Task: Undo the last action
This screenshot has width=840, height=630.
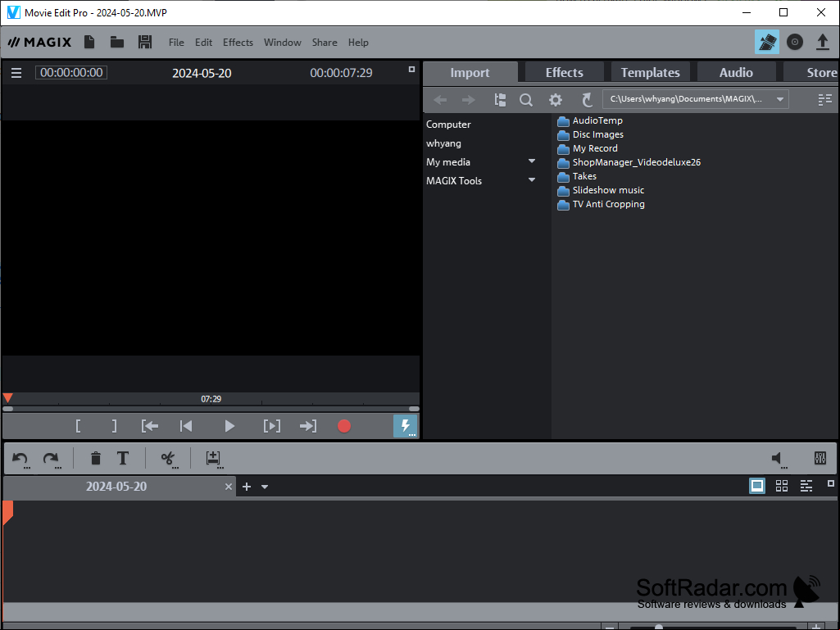Action: (x=20, y=459)
